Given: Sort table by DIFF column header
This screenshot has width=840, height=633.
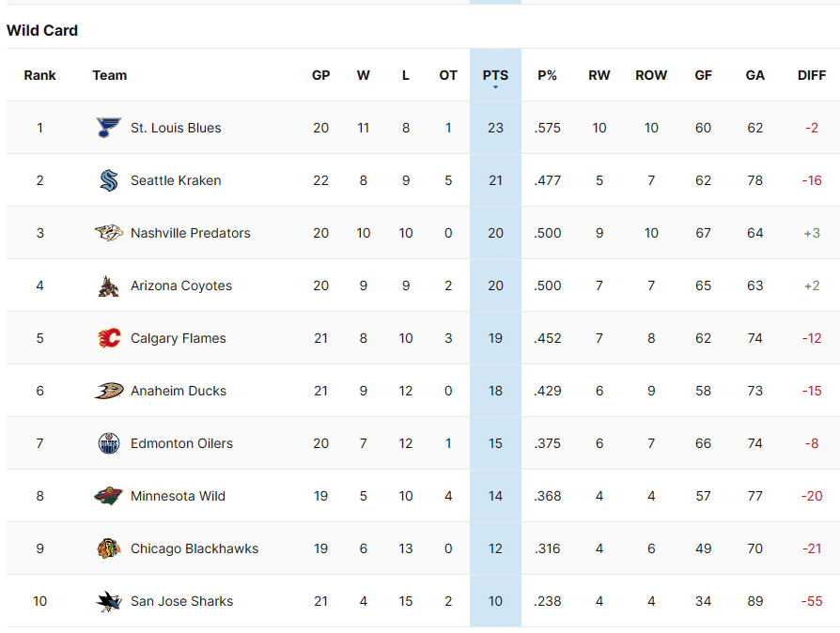Looking at the screenshot, I should point(812,75).
